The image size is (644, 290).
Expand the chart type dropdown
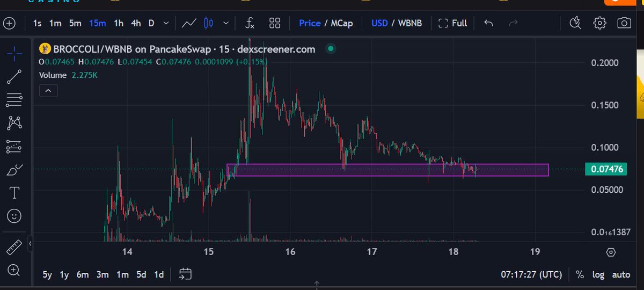click(x=226, y=24)
